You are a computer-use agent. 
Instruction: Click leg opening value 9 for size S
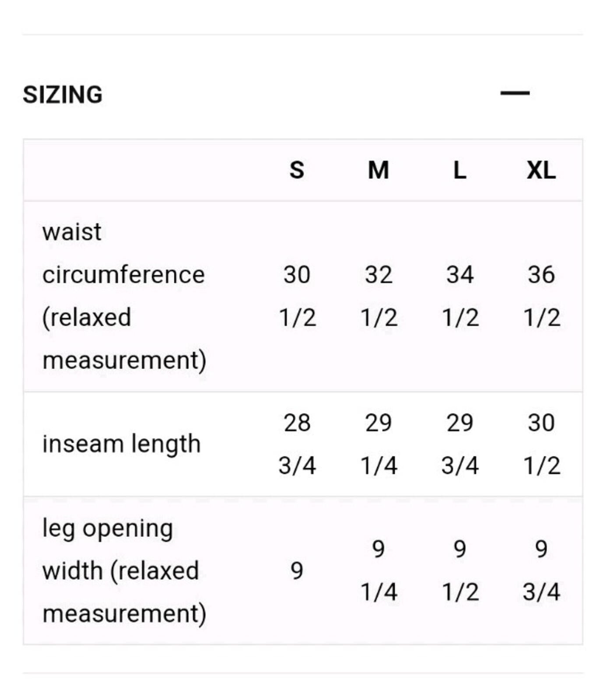tap(297, 571)
